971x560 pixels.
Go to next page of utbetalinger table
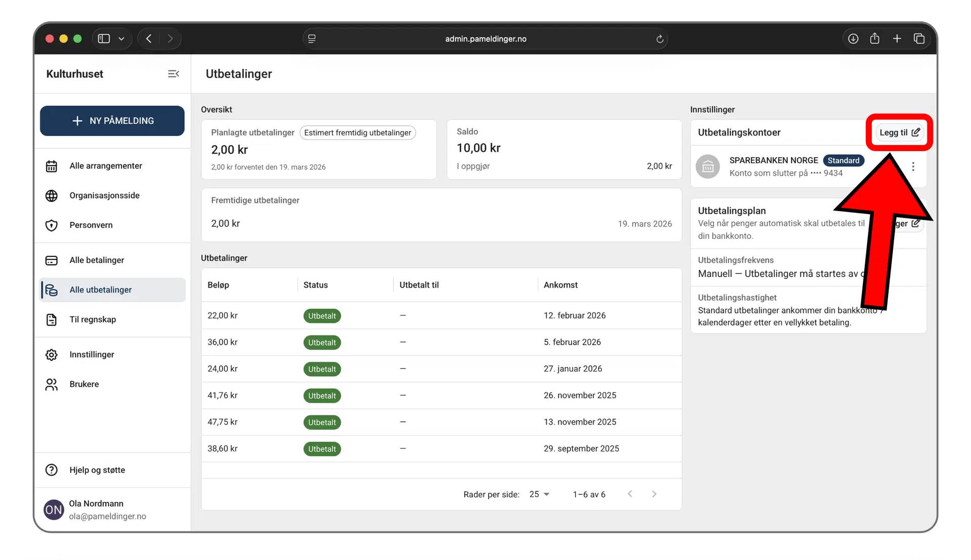tap(654, 494)
